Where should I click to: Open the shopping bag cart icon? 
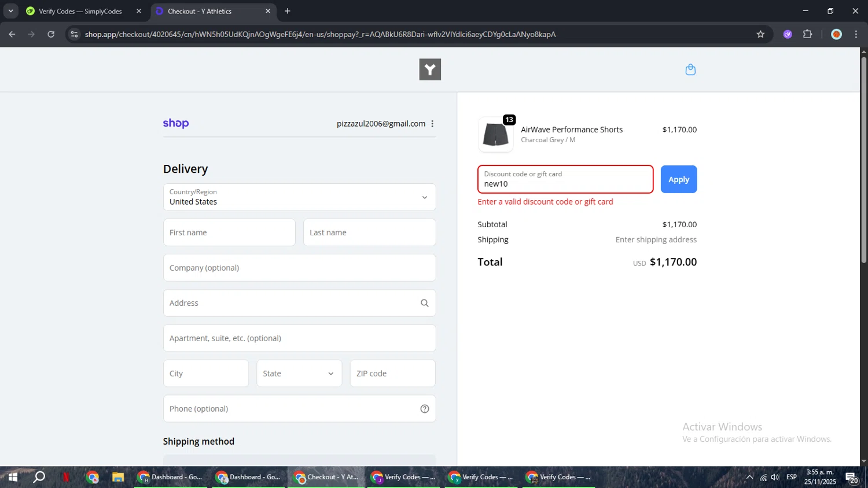tap(690, 69)
